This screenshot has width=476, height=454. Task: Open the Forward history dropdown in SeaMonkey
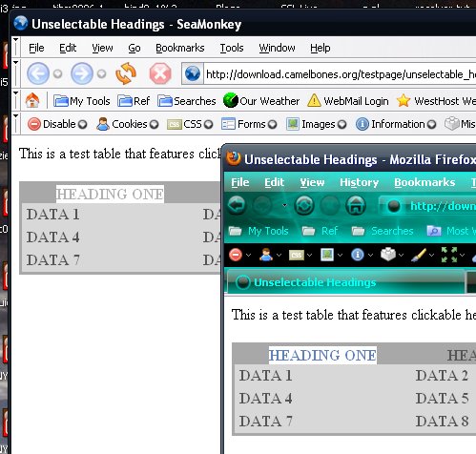[x=101, y=73]
